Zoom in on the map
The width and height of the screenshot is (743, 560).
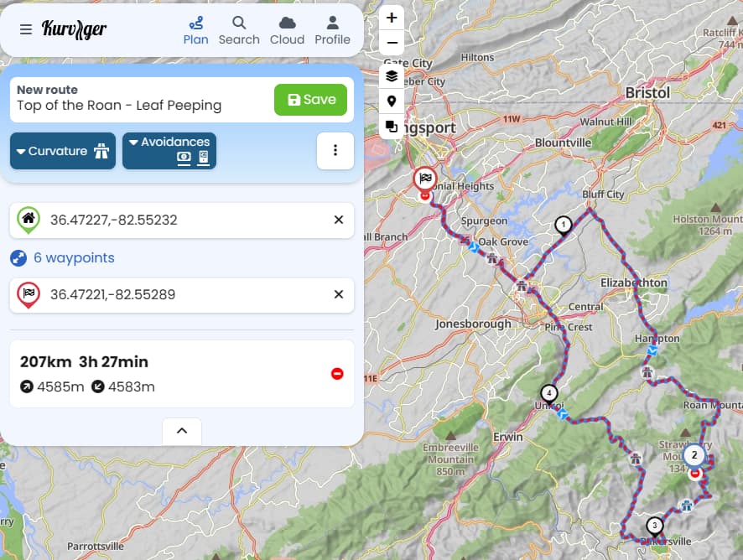[x=392, y=18]
